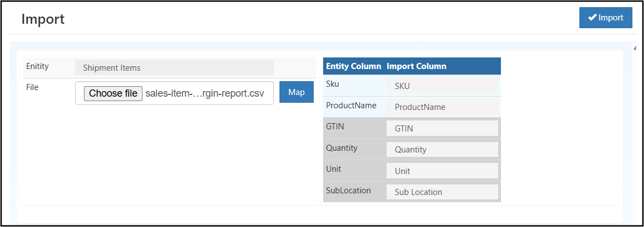
Task: Click the Import button with checkmark
Action: click(605, 18)
